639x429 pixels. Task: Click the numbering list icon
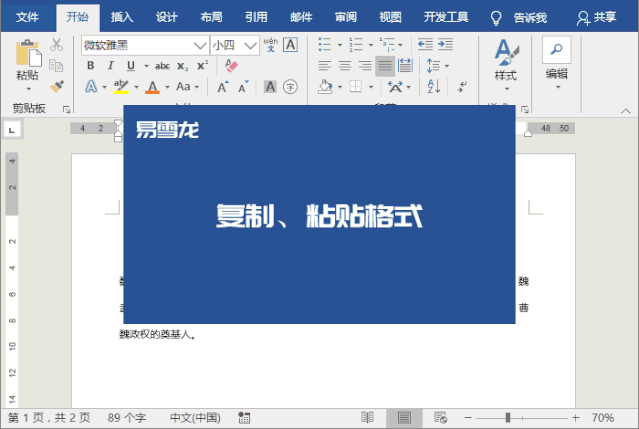coord(355,44)
